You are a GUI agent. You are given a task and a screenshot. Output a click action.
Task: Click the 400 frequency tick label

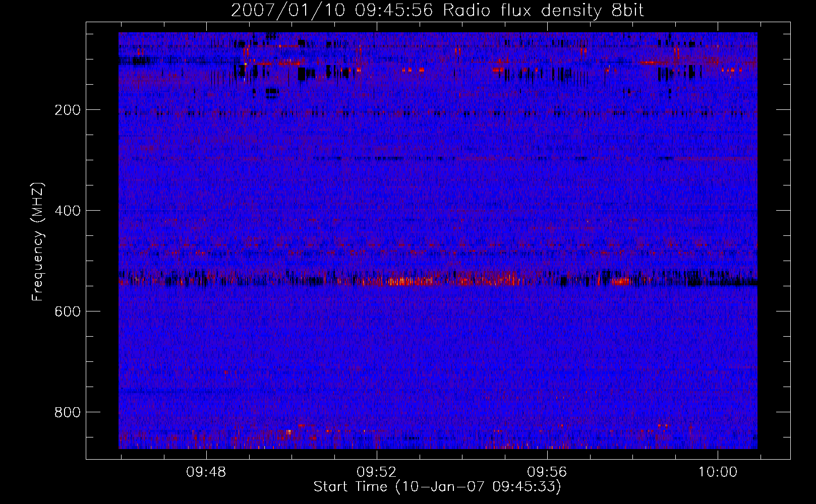tap(68, 211)
